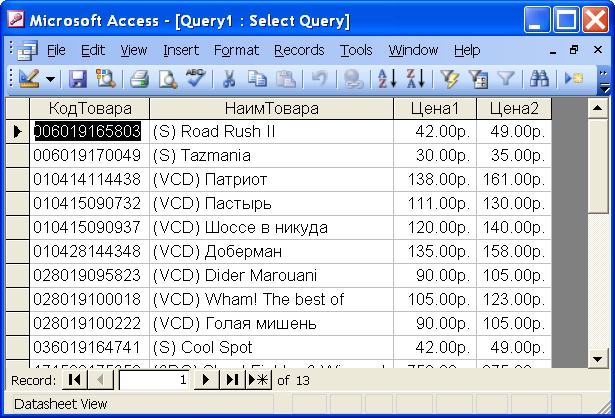Screen dimensions: 615x418
Task: Go to first record button
Action: tap(75, 380)
